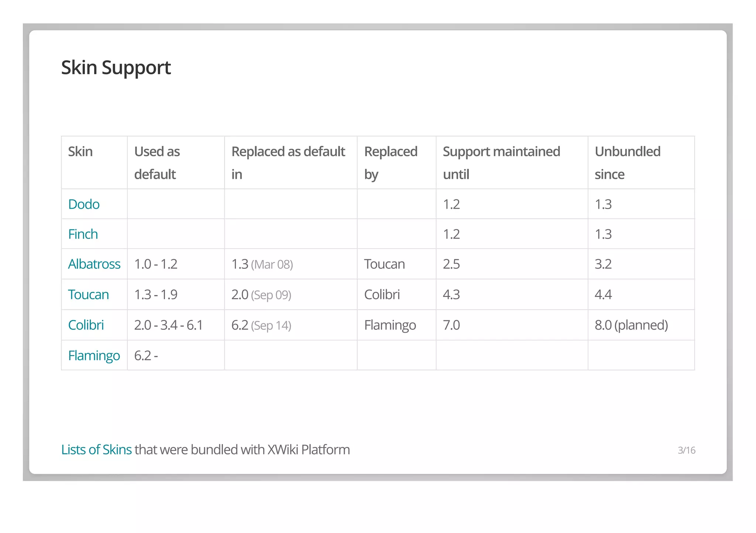Open the Dodo skin link

coord(84,204)
